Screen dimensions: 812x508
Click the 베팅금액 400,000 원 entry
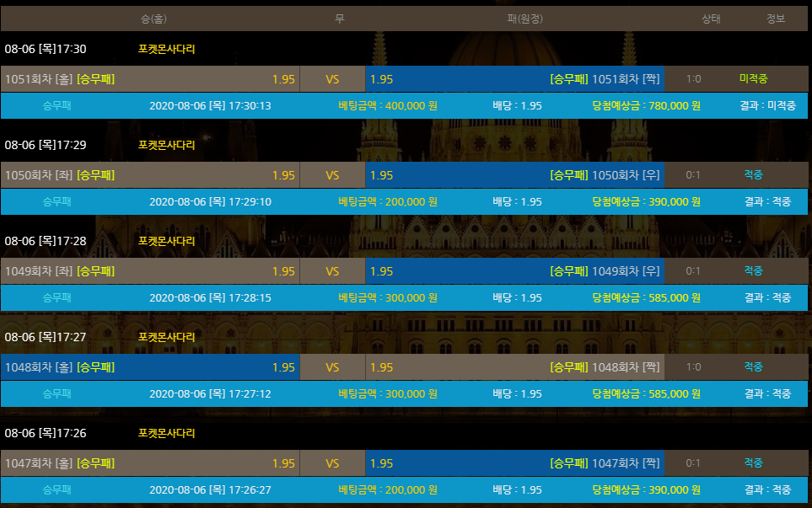(x=387, y=106)
